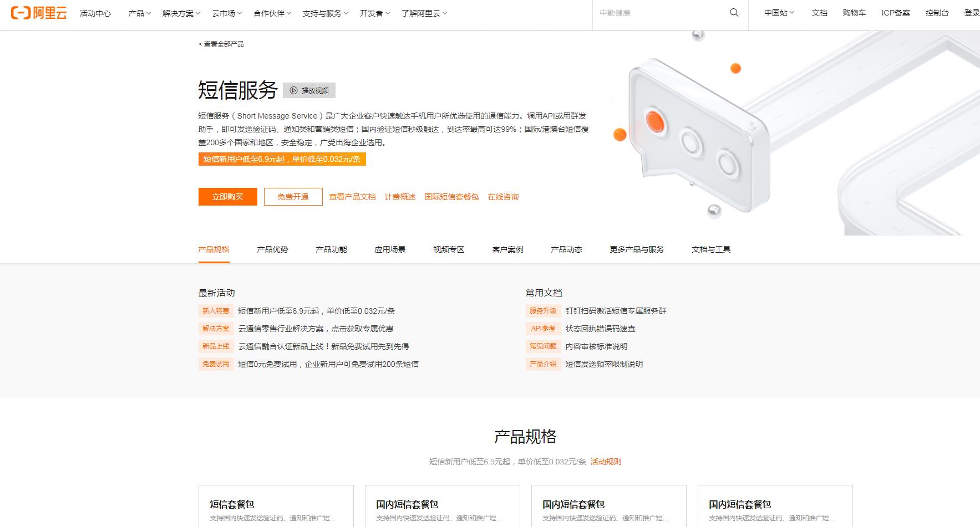Open 钉钉扫码激活短信专属服务群 document

pyautogui.click(x=616, y=311)
